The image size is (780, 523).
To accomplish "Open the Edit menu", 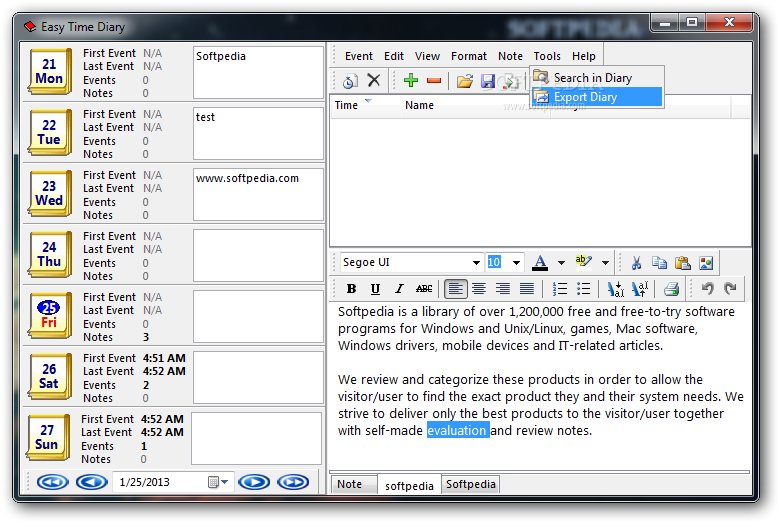I will coord(393,56).
